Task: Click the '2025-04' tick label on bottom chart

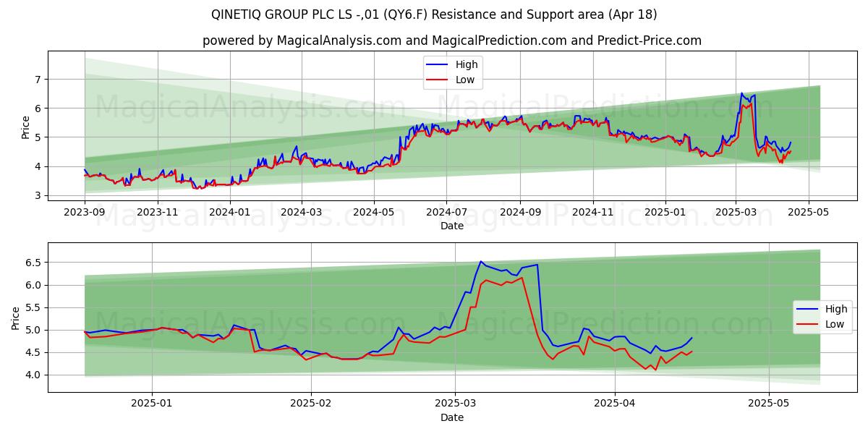Action: 615,404
